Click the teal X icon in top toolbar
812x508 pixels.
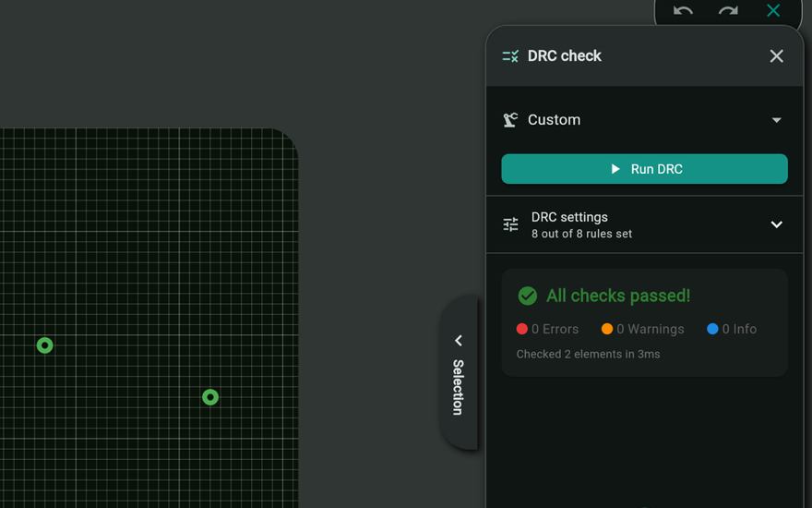[773, 10]
